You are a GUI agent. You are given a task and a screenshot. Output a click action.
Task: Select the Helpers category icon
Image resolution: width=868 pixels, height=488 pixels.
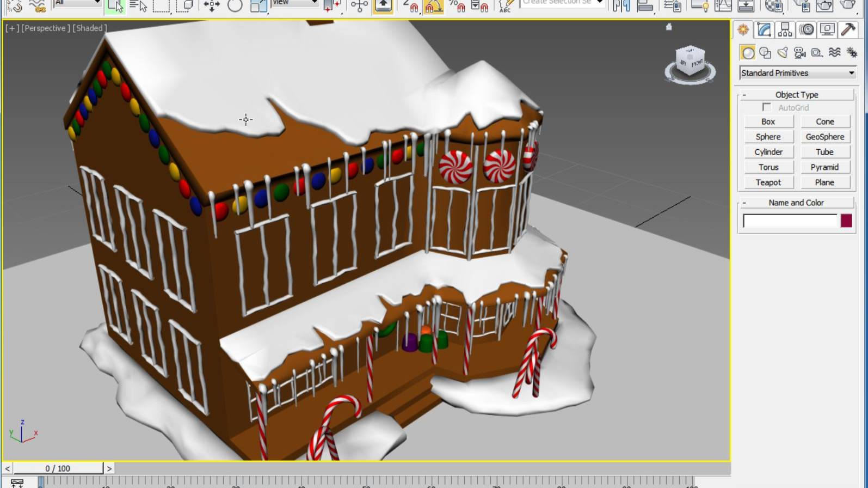pos(817,52)
